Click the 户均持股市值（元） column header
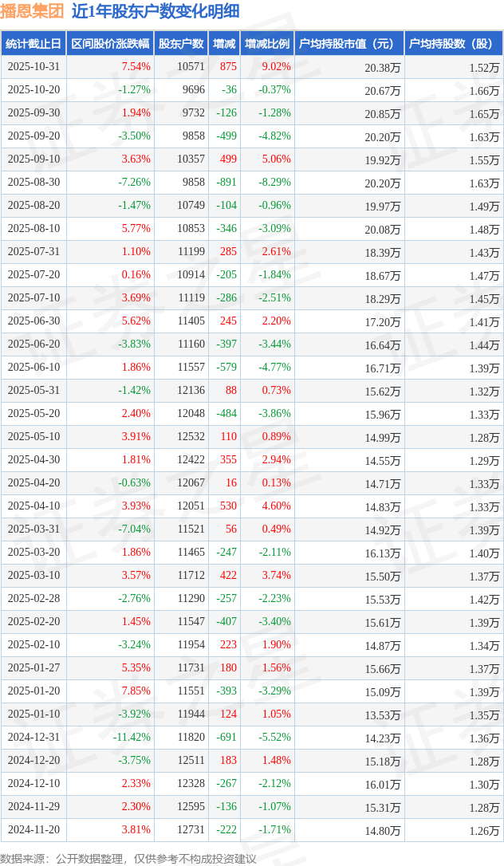The height and width of the screenshot is (866, 504). click(348, 44)
